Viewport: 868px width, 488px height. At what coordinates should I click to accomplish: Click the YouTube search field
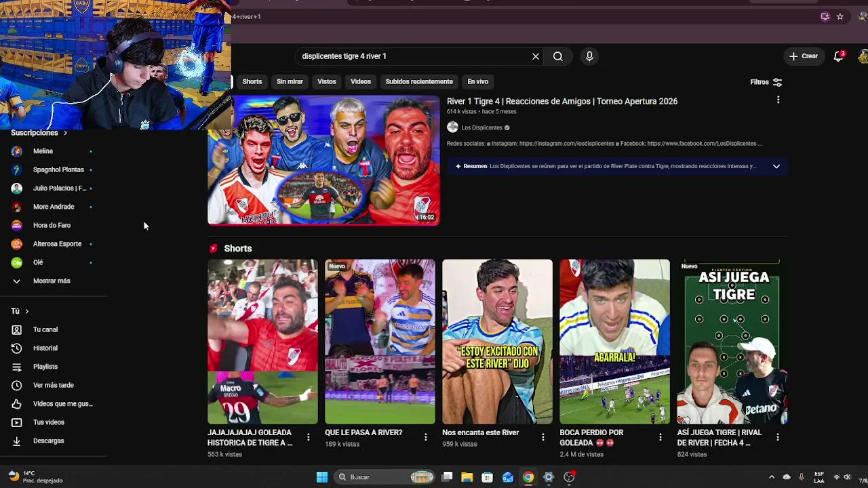pos(414,56)
